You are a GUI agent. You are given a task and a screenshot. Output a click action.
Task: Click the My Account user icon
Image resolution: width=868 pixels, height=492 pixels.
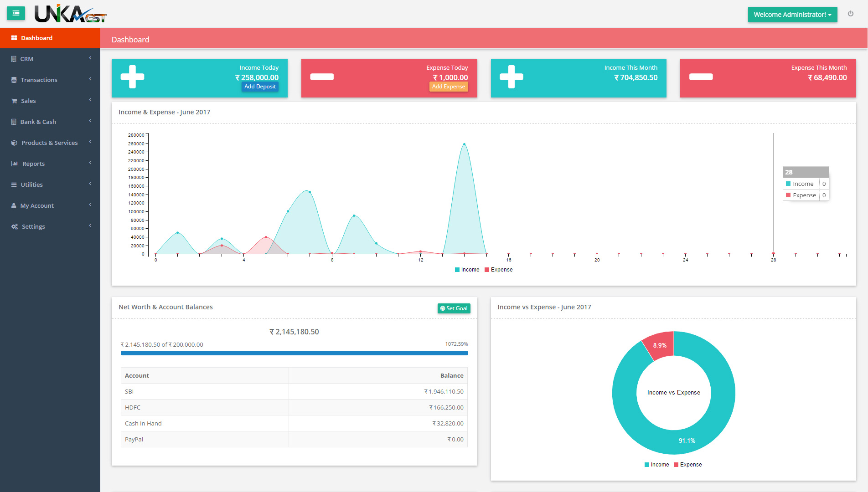pyautogui.click(x=14, y=206)
